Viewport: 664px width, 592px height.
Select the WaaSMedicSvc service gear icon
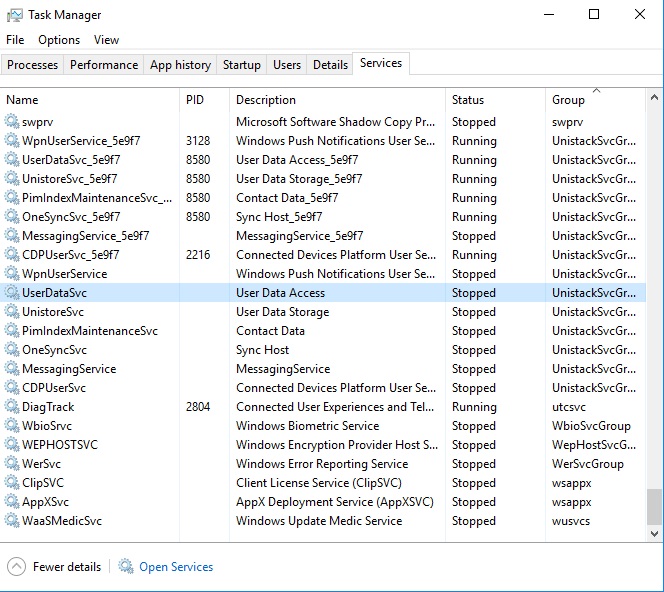point(12,521)
